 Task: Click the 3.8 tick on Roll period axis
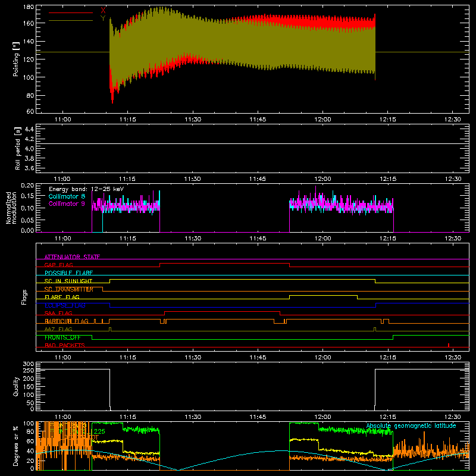tap(29, 158)
